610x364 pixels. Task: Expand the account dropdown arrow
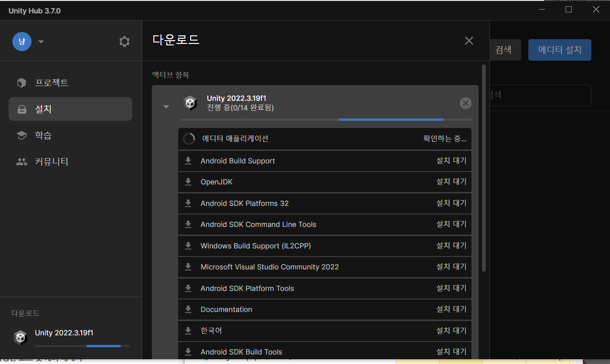pyautogui.click(x=41, y=42)
